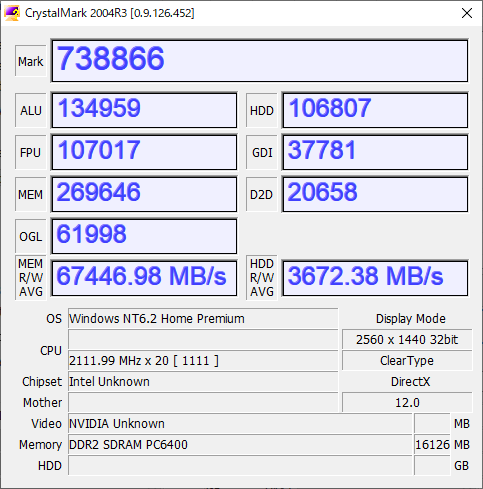Image resolution: width=483 pixels, height=489 pixels.
Task: Start the MEM benchmark
Action: (x=31, y=194)
